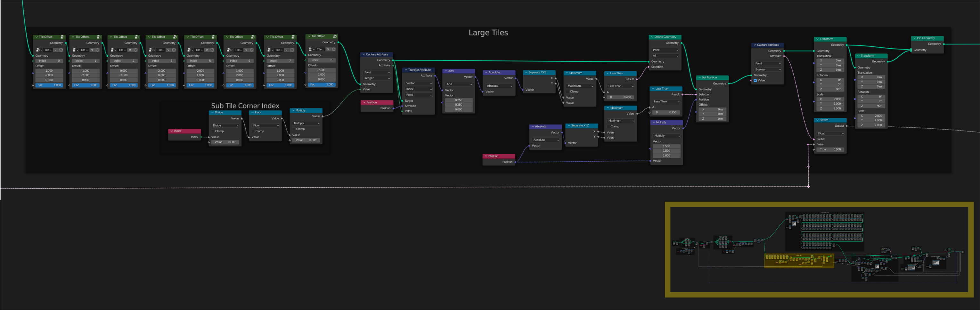Collapse the Join Geometry node

coord(915,38)
